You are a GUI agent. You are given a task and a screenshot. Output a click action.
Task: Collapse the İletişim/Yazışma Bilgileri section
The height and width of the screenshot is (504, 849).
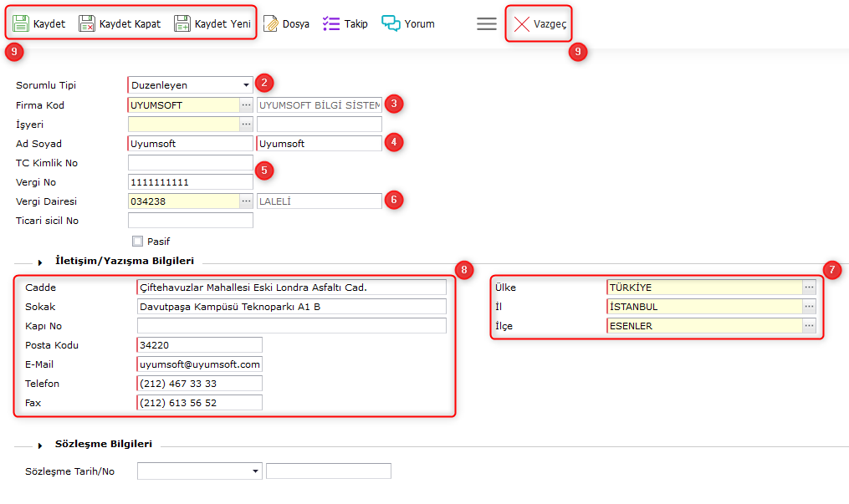click(40, 262)
